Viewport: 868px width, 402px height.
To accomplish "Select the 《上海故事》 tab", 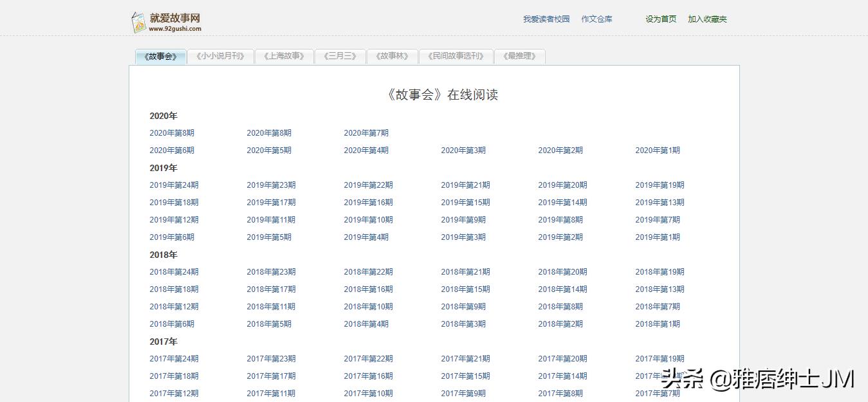I will point(284,57).
